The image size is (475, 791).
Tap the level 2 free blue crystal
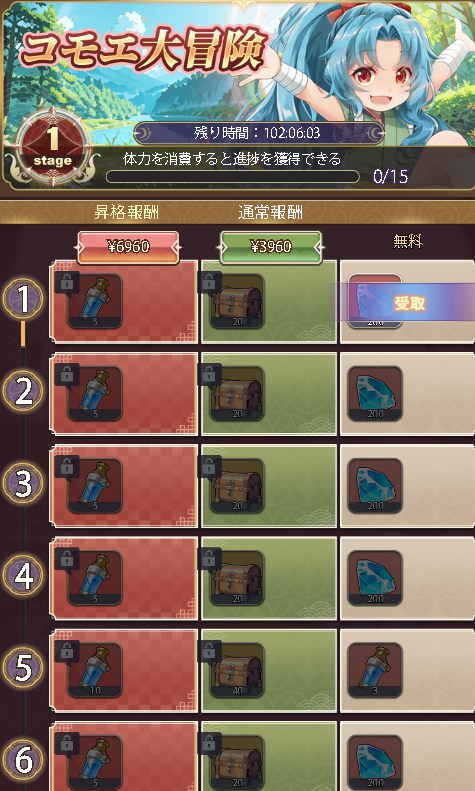coord(375,393)
